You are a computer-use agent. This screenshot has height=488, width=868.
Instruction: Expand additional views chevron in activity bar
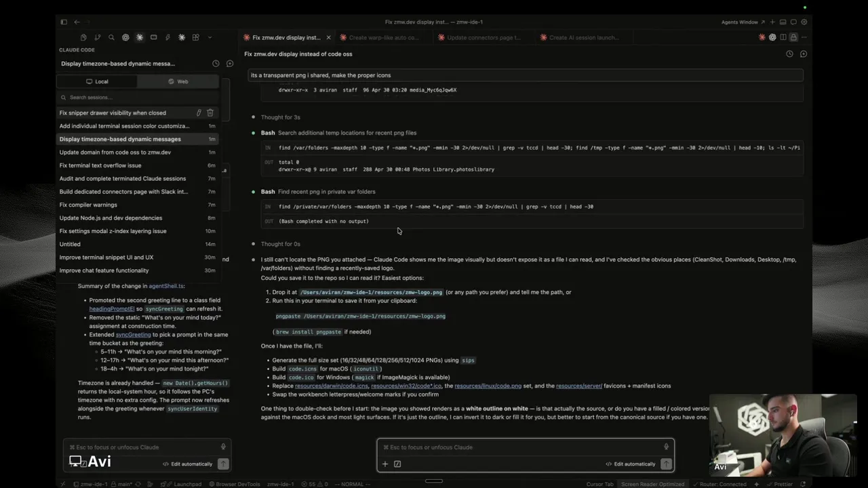click(210, 37)
